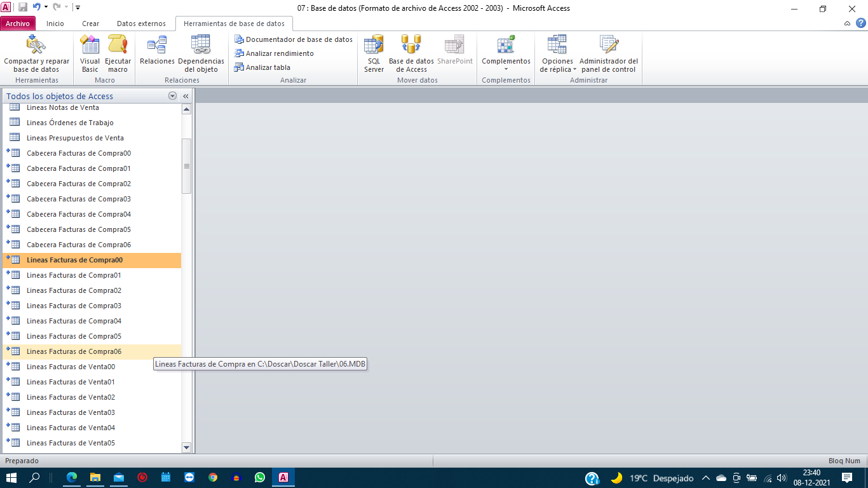Select Lineas Facturas de Venta00
Screen dimensions: 868x488
(x=92, y=367)
